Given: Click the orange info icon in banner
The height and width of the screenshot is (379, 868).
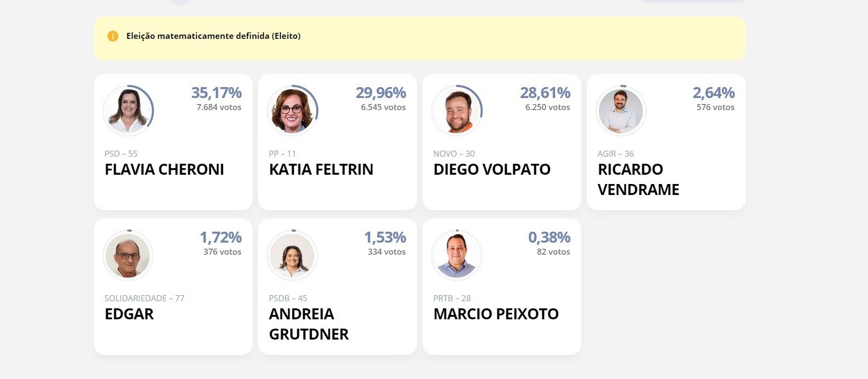Looking at the screenshot, I should click(x=113, y=36).
